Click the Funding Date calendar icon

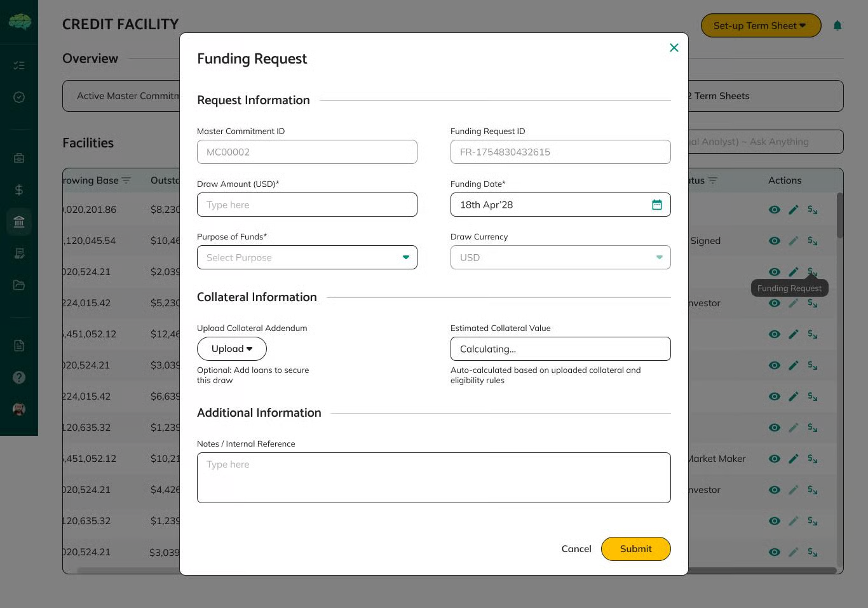coord(656,205)
